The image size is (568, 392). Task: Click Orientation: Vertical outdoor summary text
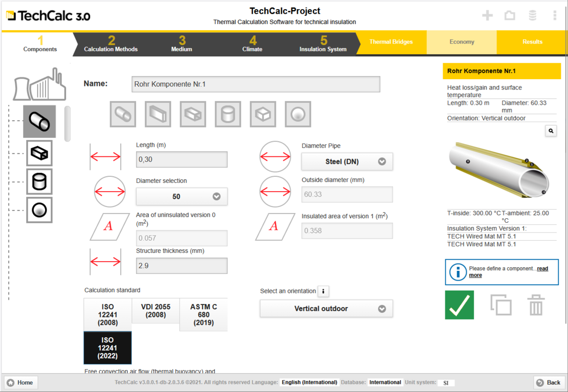(x=486, y=118)
